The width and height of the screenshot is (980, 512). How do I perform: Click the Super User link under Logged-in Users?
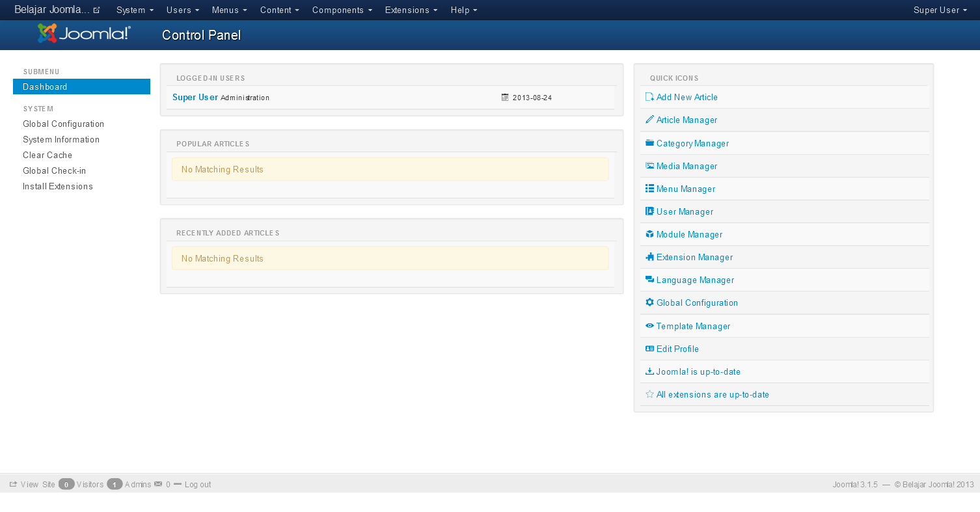tap(195, 97)
